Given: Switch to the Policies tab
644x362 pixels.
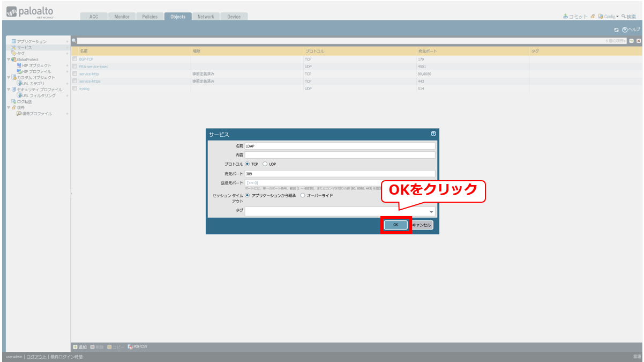Looking at the screenshot, I should point(150,17).
